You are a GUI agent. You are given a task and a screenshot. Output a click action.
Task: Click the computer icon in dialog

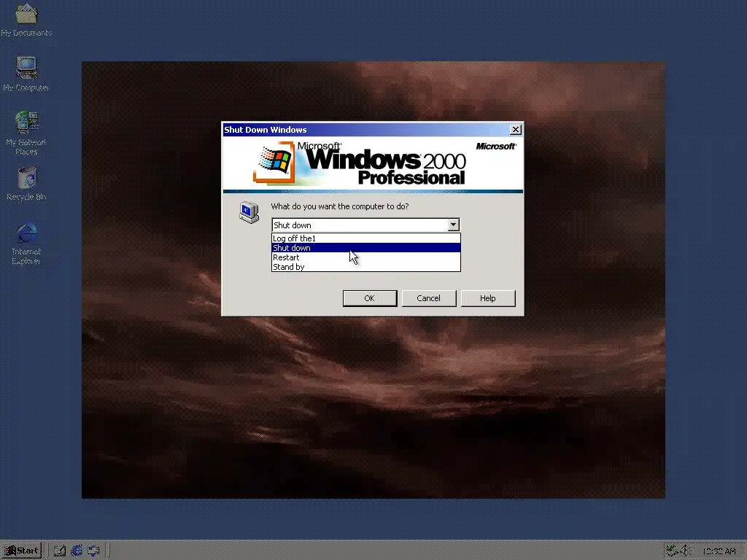tap(249, 212)
